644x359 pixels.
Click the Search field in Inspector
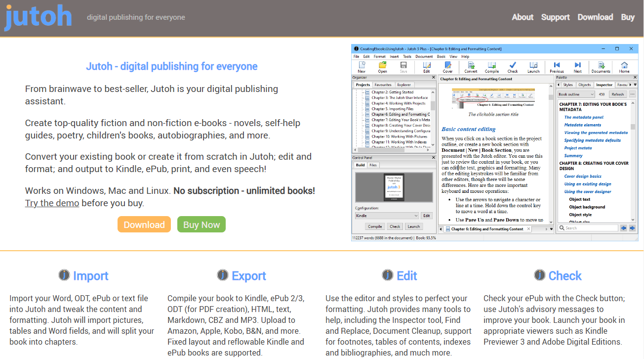click(x=588, y=228)
